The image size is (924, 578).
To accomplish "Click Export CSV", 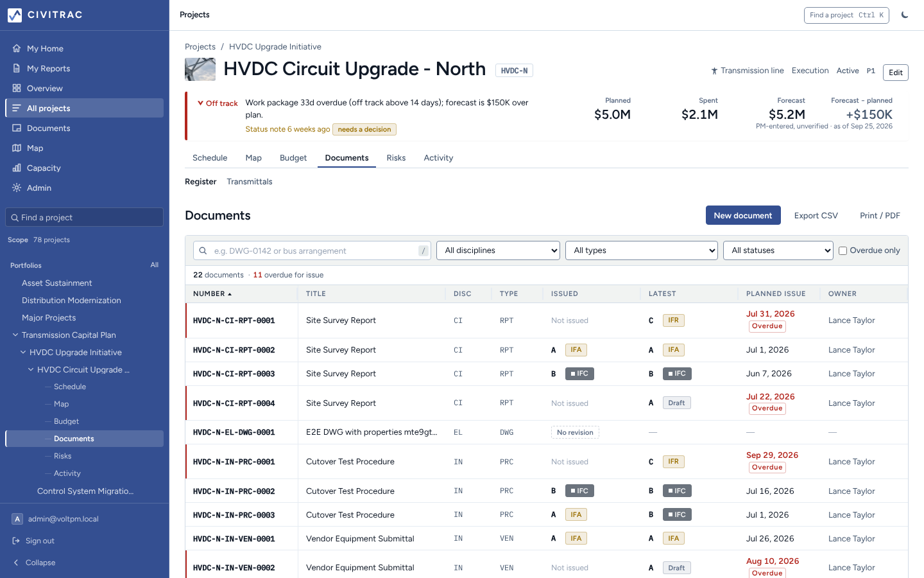I will pos(816,216).
